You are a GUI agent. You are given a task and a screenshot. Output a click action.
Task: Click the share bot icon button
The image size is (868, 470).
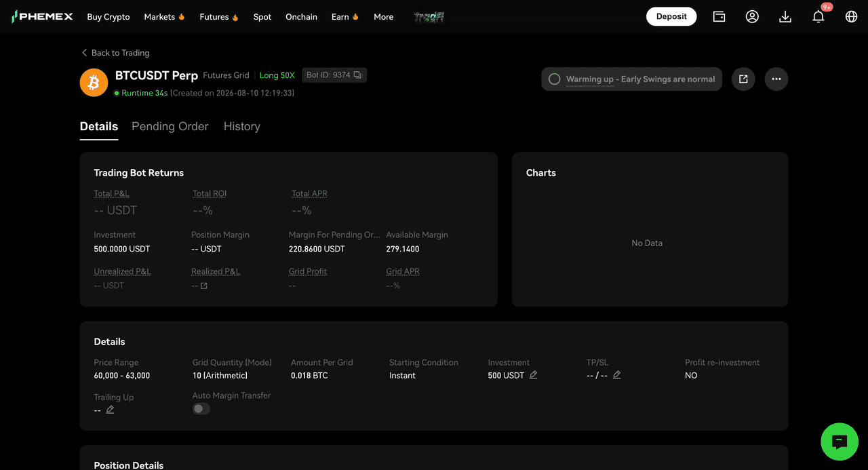(x=743, y=79)
